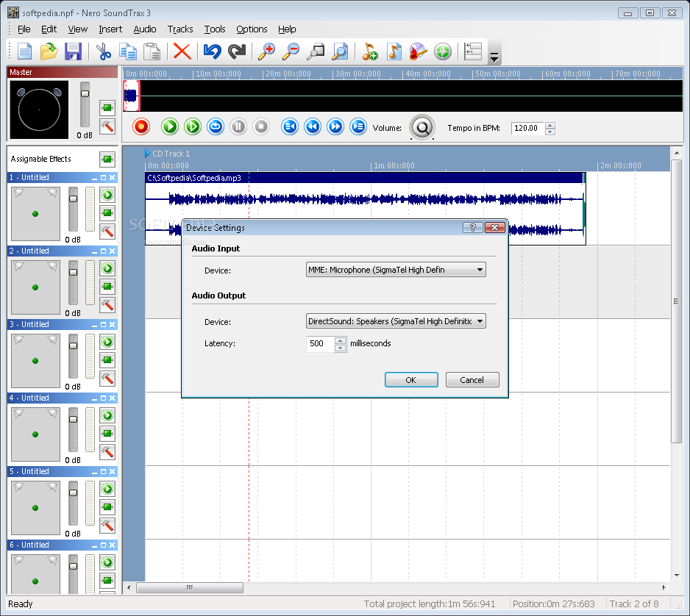Increase latency with the up spinner arrow
690x616 pixels.
tap(340, 340)
